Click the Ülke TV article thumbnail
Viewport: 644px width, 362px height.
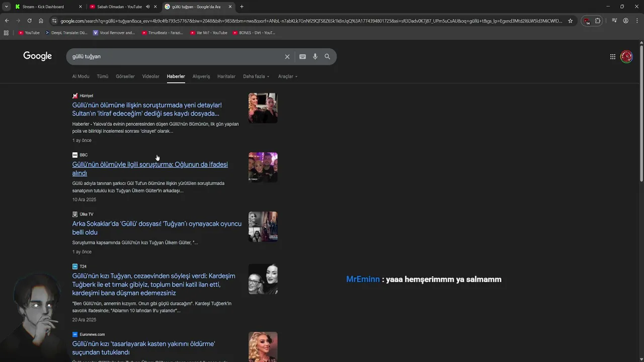click(263, 227)
